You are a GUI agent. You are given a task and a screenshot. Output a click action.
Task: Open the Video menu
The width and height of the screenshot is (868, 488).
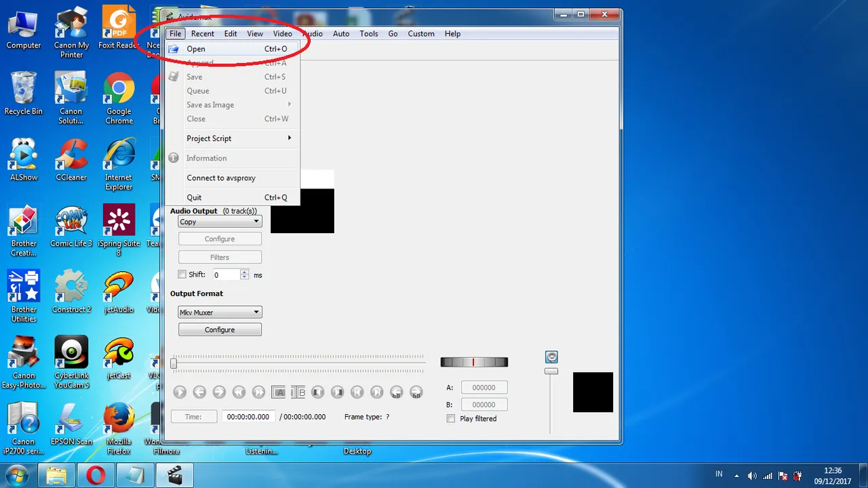(283, 34)
